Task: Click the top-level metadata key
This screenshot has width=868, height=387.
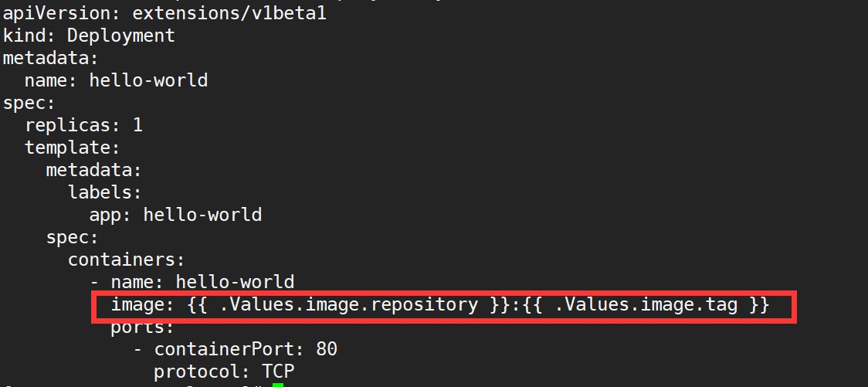Action: point(50,58)
